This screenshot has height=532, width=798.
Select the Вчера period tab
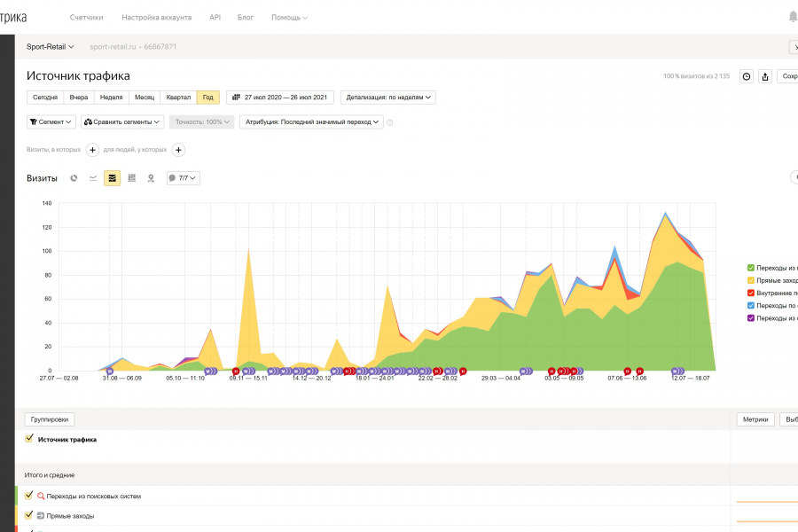[x=79, y=98]
